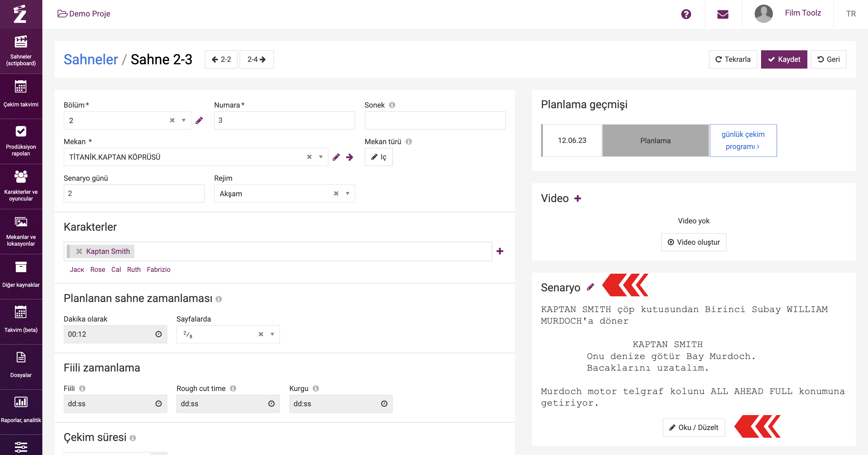Click the Demo Proje folder link

(x=84, y=14)
